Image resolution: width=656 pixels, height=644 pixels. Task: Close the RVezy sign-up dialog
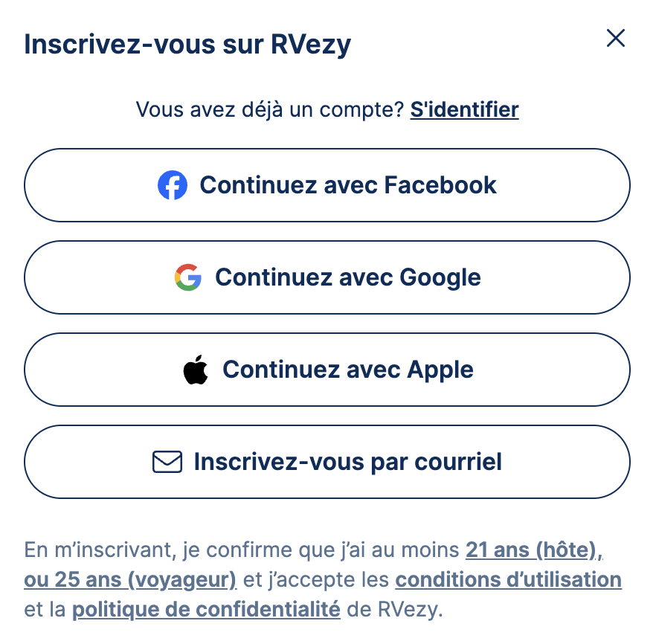pos(615,39)
